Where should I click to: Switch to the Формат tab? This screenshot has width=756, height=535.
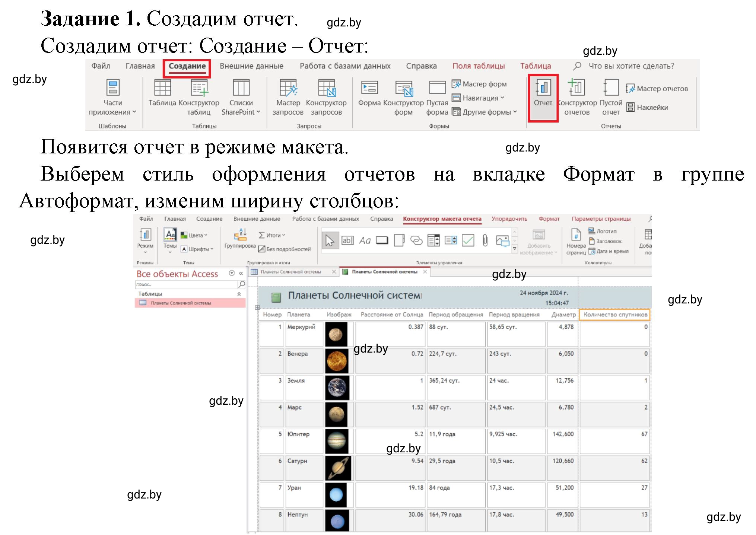(x=549, y=219)
